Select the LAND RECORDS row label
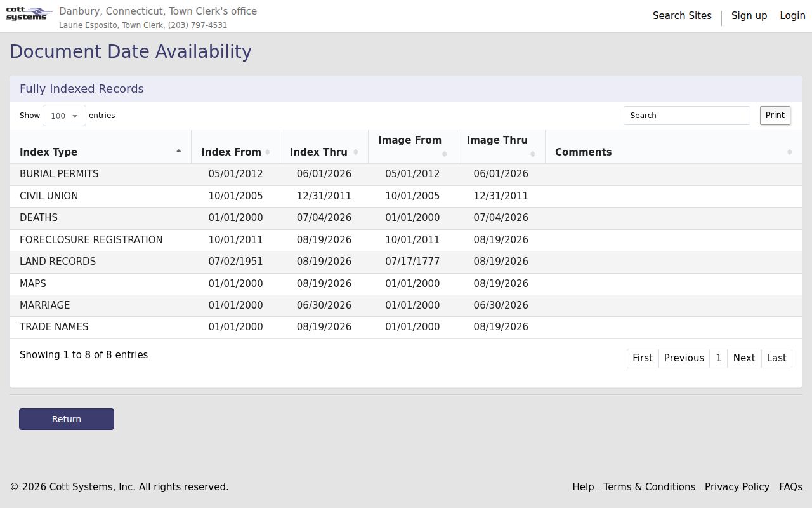812x508 pixels. 58,262
